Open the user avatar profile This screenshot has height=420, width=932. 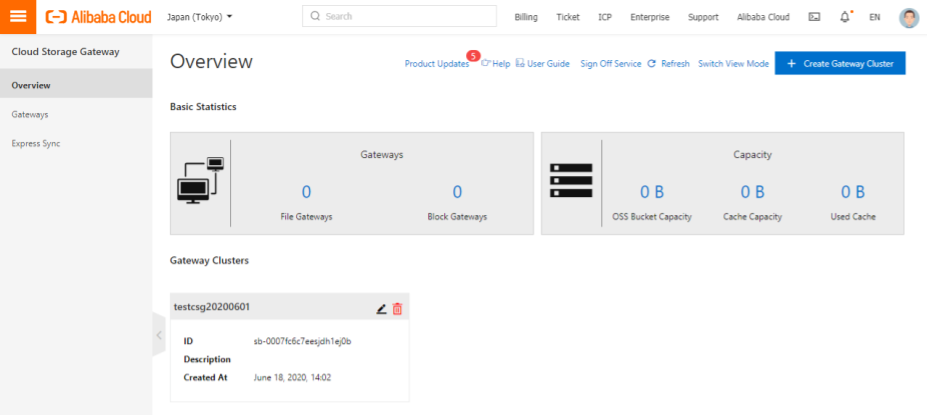(x=909, y=17)
